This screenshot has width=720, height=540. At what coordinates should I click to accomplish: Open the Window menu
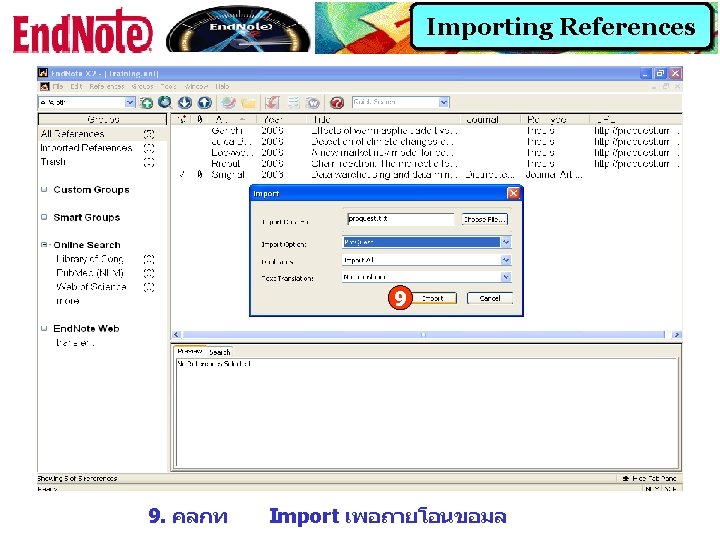[196, 86]
